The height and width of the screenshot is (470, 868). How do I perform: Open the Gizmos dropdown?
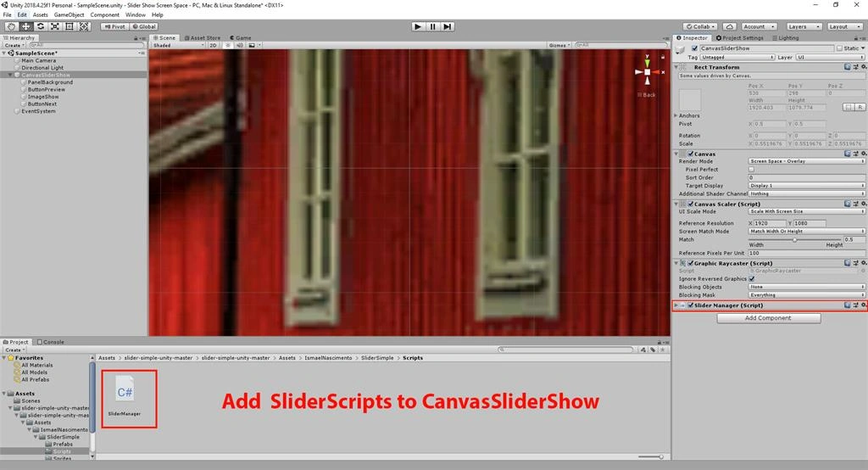(x=559, y=45)
